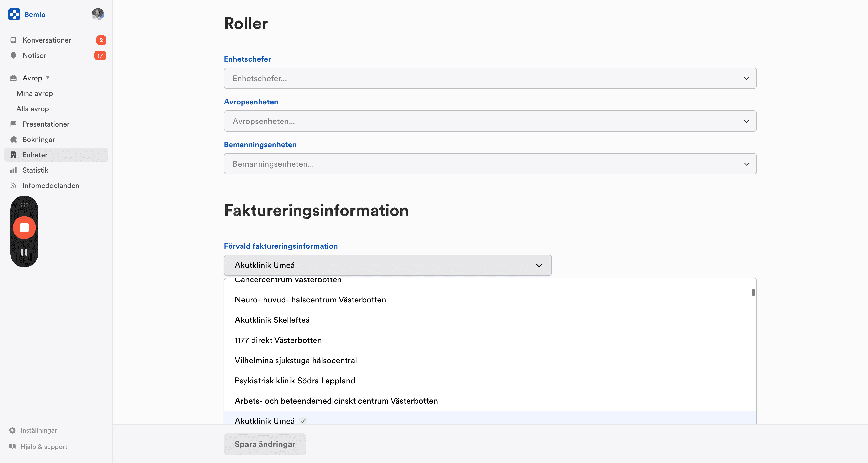Click the Notiser bell icon
Image resolution: width=868 pixels, height=463 pixels.
tap(13, 56)
